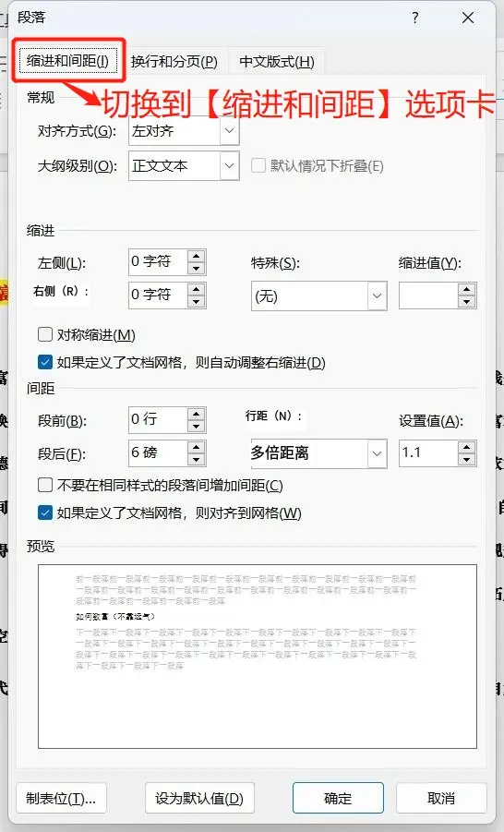Open the 中文版式 tab
Viewport: 504px width, 832px height.
click(x=276, y=62)
